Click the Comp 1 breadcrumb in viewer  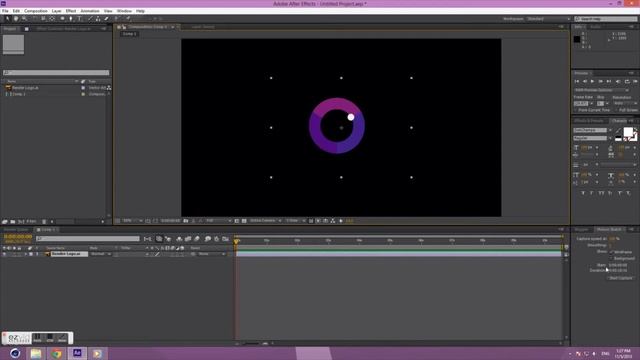(x=129, y=34)
